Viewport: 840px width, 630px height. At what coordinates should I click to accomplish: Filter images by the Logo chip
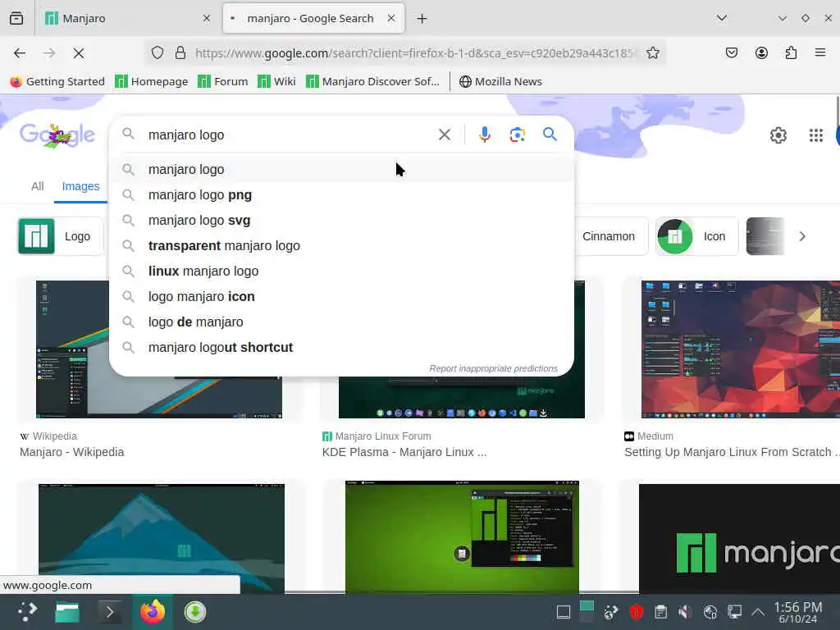point(61,236)
